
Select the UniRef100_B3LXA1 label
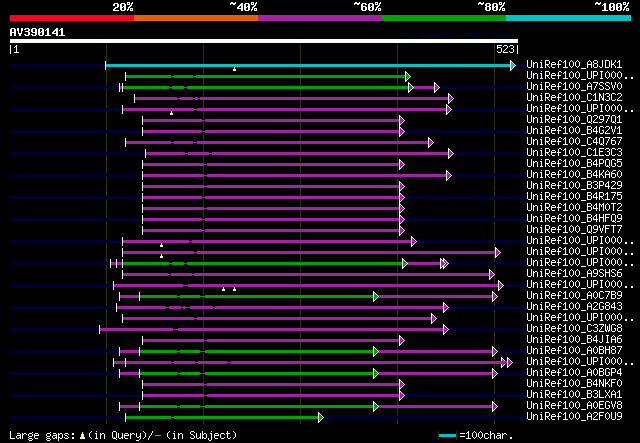coord(574,395)
